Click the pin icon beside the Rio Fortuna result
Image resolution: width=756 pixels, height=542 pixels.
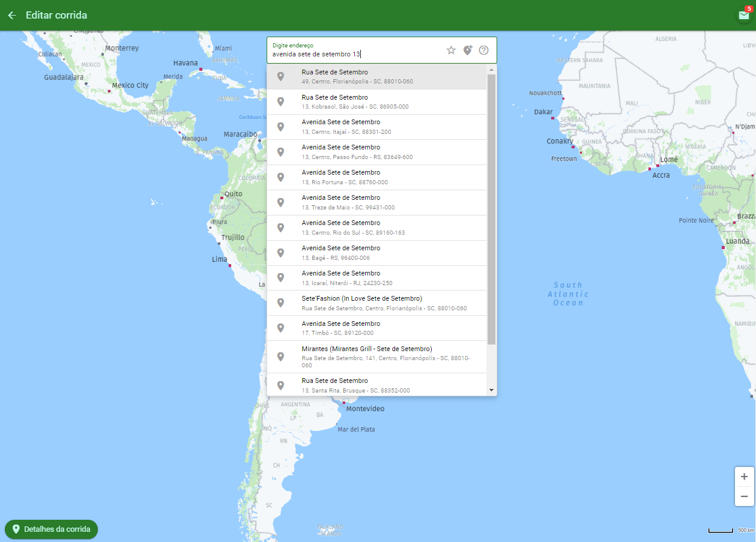click(280, 178)
